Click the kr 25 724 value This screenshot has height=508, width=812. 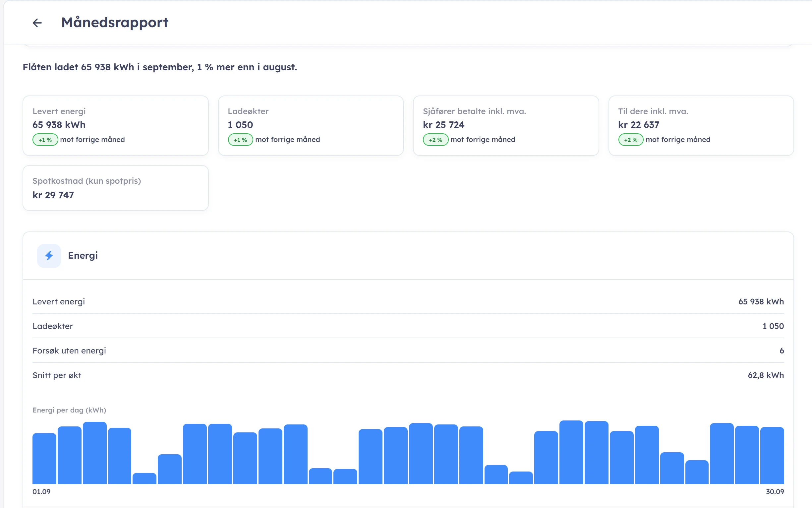pyautogui.click(x=443, y=125)
